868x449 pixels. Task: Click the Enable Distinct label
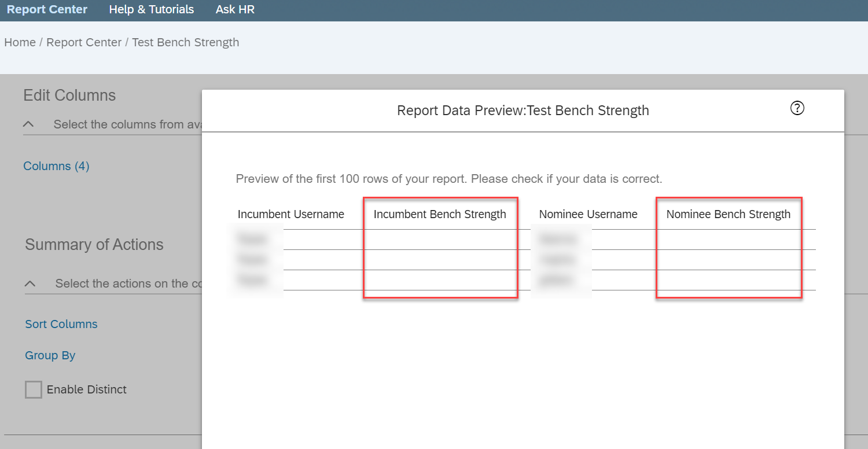[x=87, y=389]
